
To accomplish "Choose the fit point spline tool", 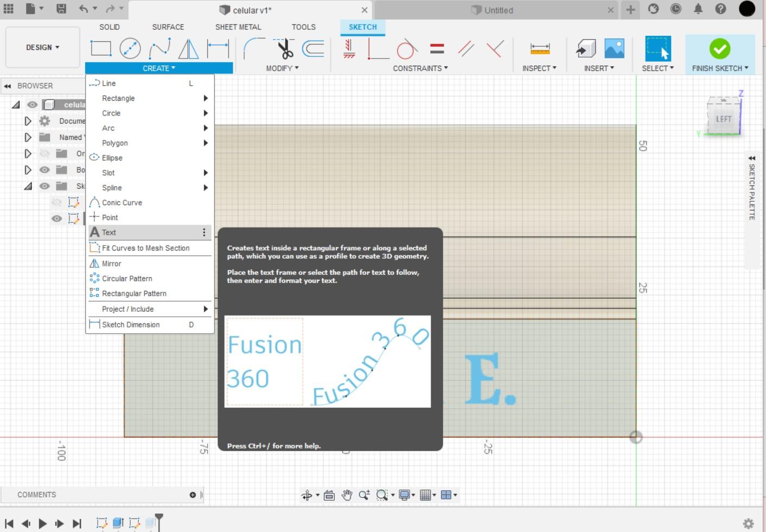I will tap(159, 49).
